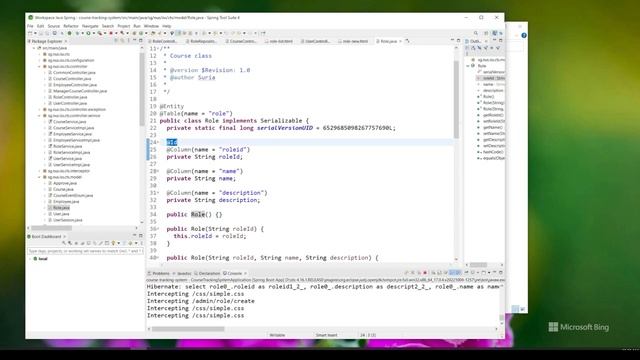
Task: Collapse the sg.nus.iss.lts.model package
Action: click(x=40, y=177)
